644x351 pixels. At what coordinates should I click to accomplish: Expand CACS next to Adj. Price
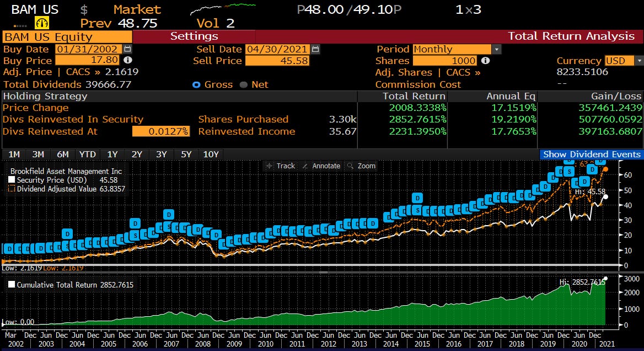coord(83,72)
